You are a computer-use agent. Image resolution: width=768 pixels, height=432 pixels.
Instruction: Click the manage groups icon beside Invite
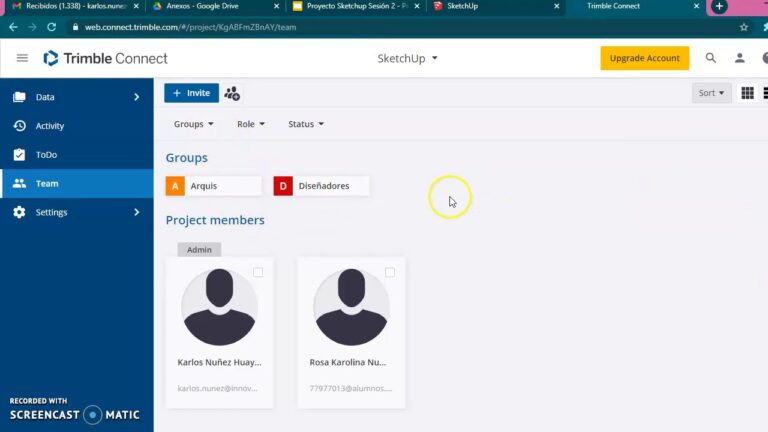pos(232,93)
